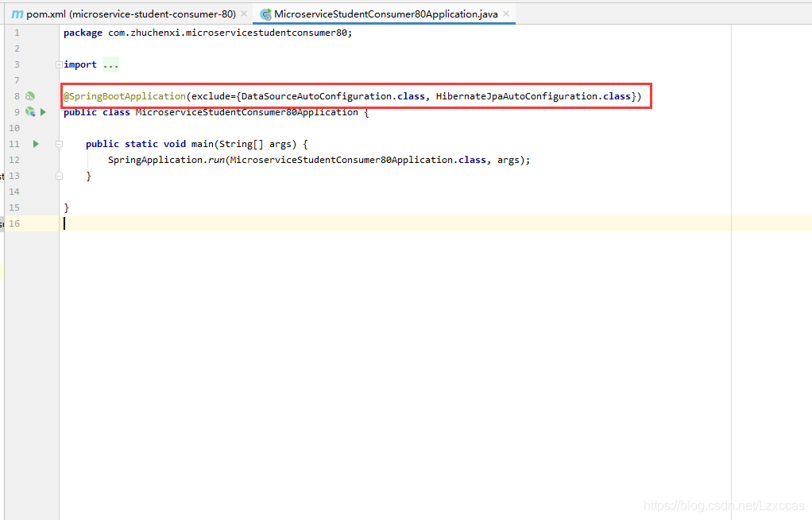This screenshot has height=520, width=812.
Task: Click the Java class icon on application tab
Action: (265, 14)
